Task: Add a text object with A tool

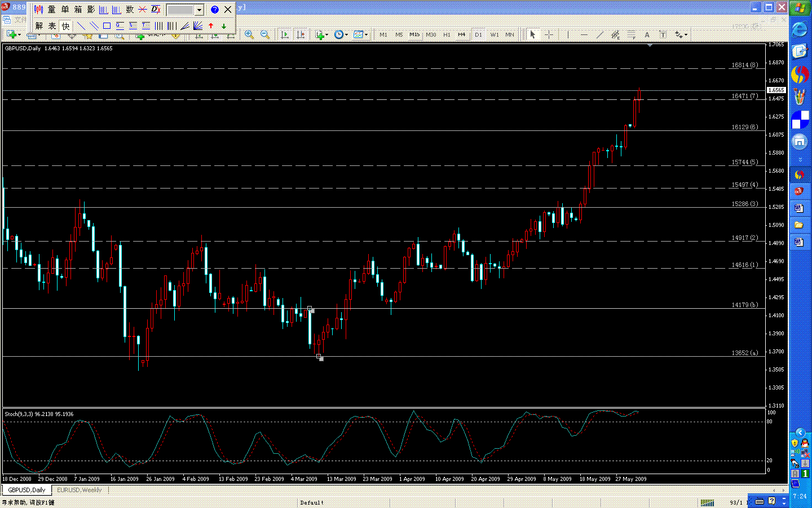Action: (647, 34)
